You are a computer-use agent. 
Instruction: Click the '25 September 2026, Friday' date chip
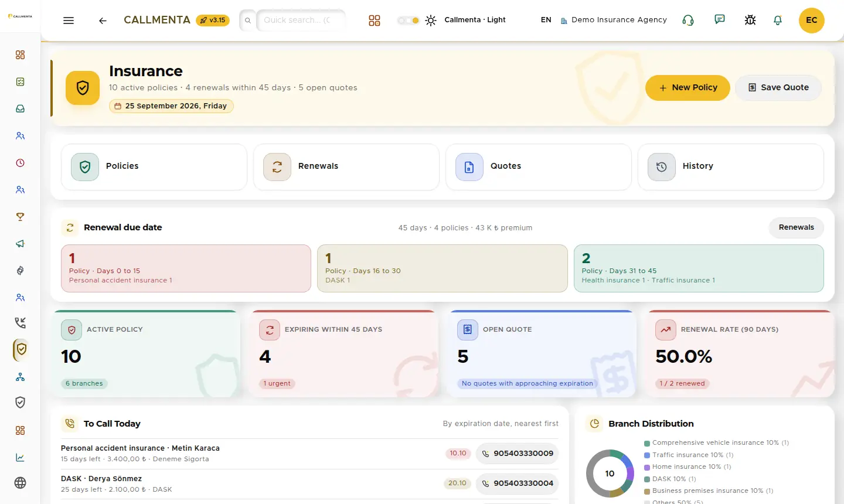171,107
